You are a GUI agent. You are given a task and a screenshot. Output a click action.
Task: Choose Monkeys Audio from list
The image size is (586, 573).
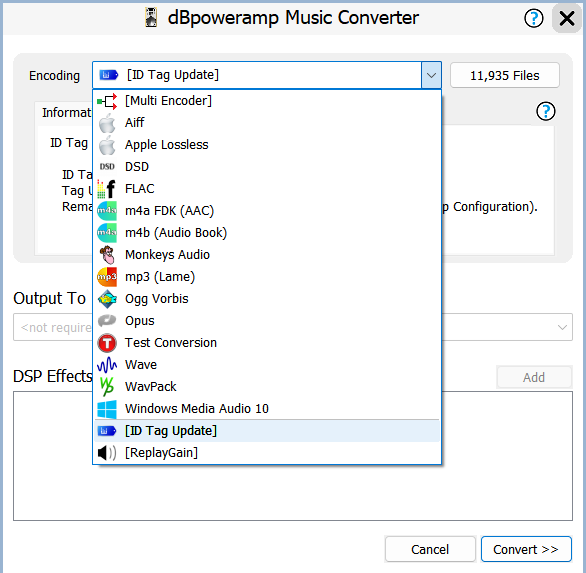click(267, 255)
